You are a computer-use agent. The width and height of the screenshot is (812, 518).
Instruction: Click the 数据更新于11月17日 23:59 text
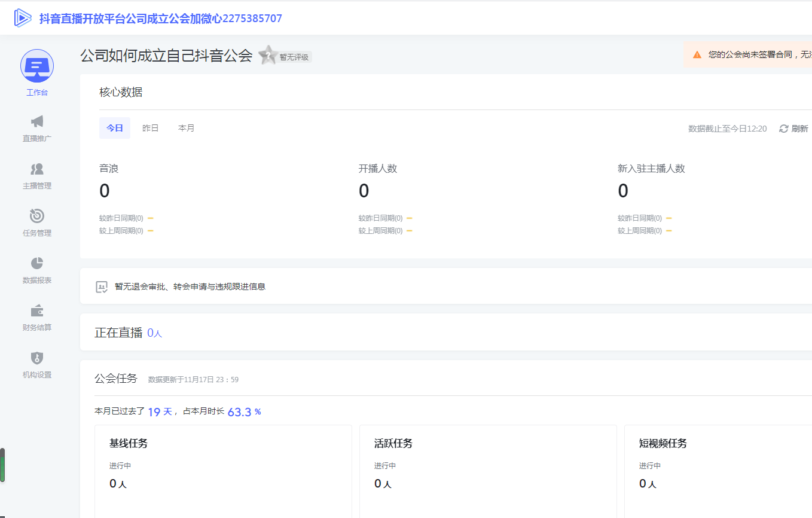pyautogui.click(x=193, y=380)
